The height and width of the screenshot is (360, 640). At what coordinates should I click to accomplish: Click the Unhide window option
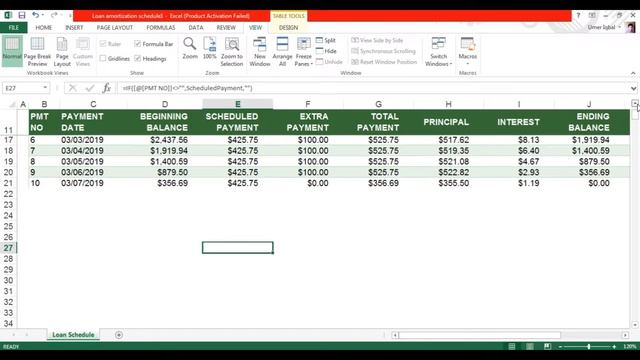click(x=329, y=62)
